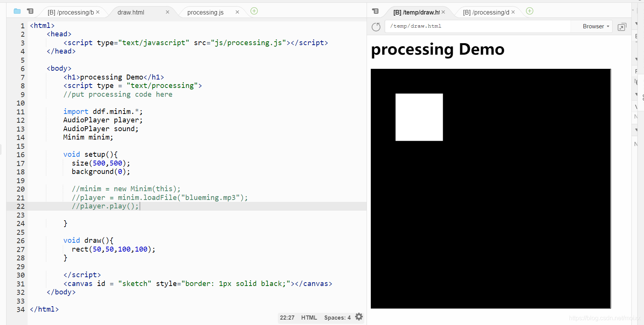Viewport: 644px width, 325px height.
Task: Open the Spaces: 4 indentation setting
Action: (x=337, y=318)
